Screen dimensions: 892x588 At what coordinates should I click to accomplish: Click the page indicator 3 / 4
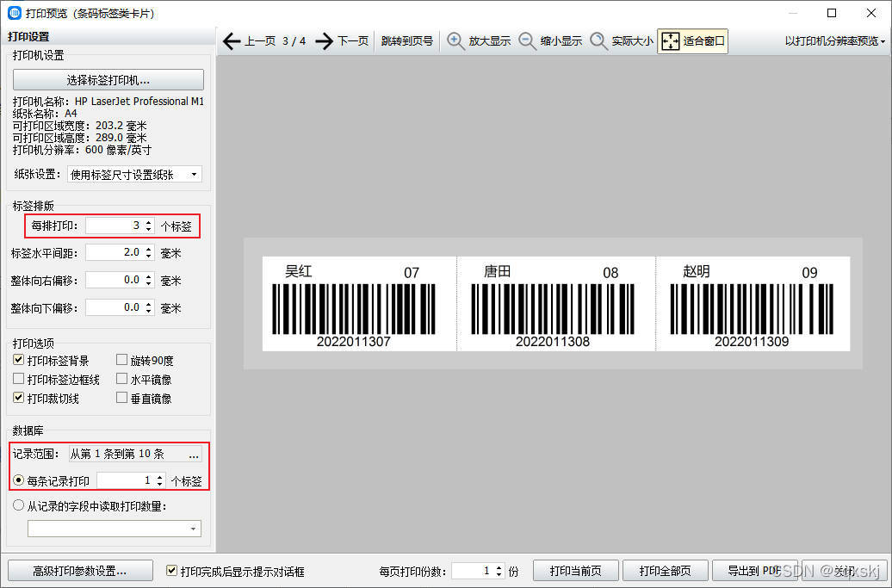tap(294, 41)
